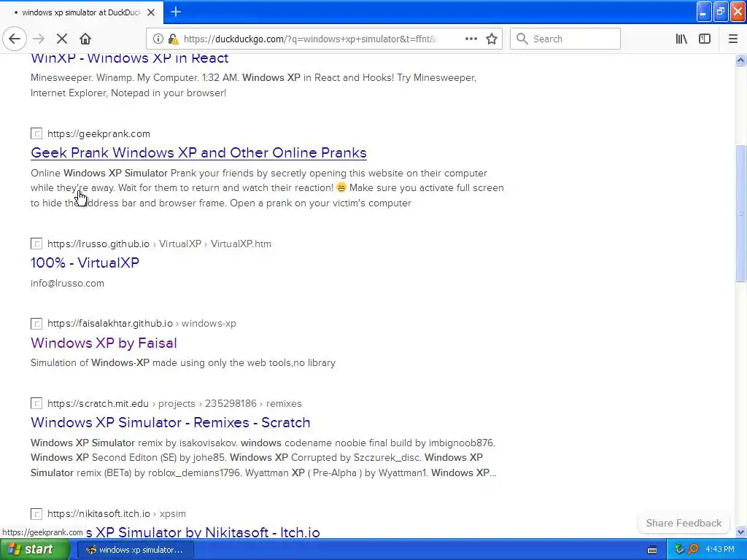Click the scratch.mit.edu favicon
The height and width of the screenshot is (560, 747).
coord(36,404)
